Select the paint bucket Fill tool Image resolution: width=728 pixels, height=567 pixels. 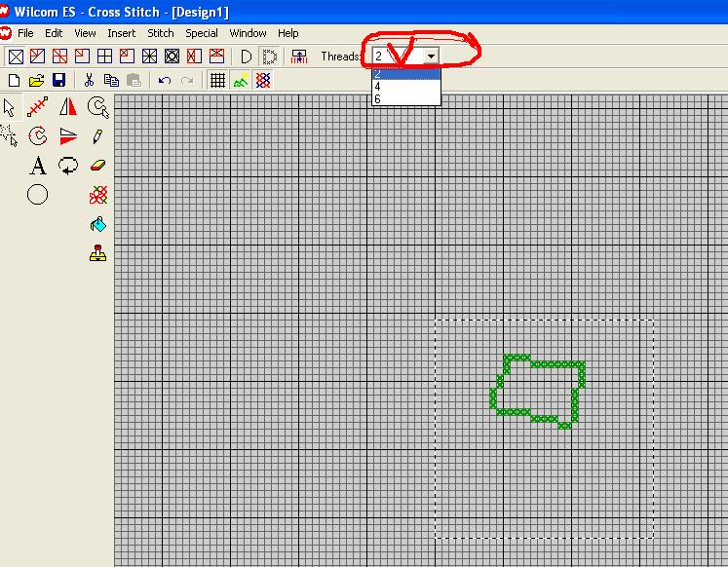click(x=98, y=225)
